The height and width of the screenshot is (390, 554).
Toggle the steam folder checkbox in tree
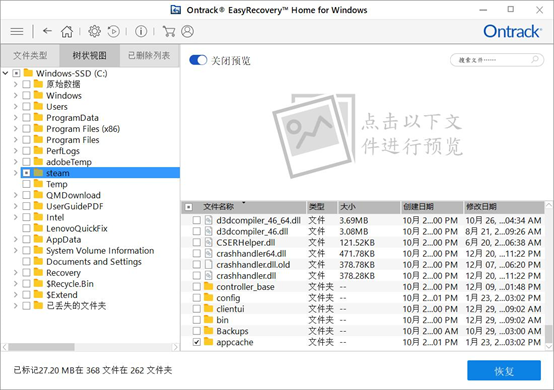click(26, 173)
